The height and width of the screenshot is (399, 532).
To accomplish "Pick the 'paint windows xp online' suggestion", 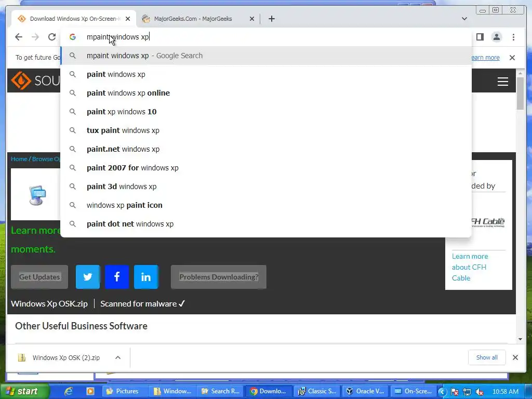I will click(266, 93).
